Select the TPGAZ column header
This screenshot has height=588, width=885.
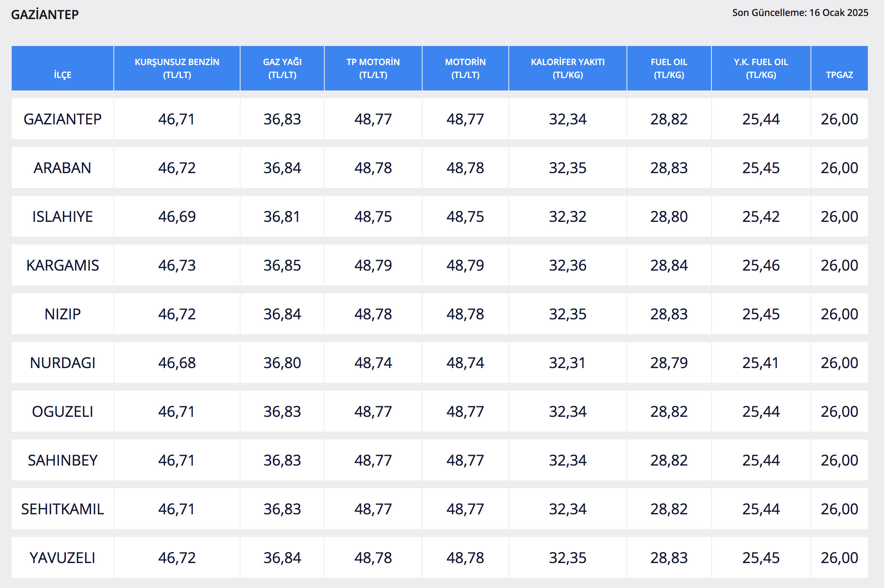(839, 74)
